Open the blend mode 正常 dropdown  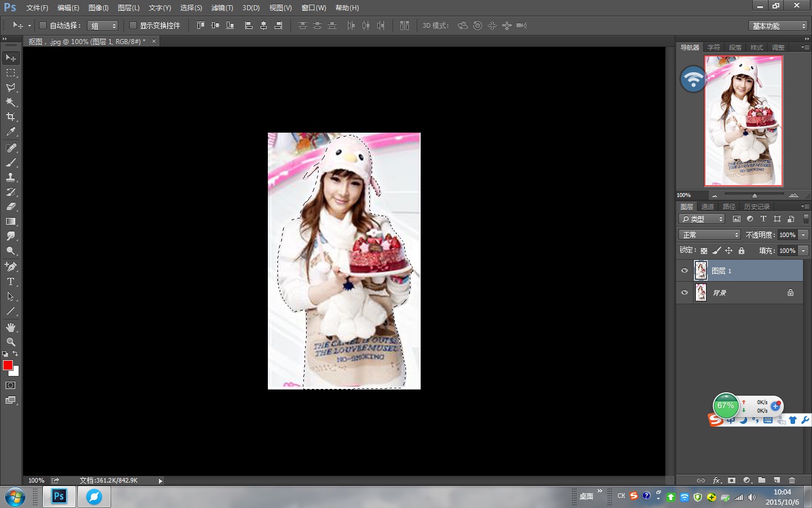tap(709, 235)
